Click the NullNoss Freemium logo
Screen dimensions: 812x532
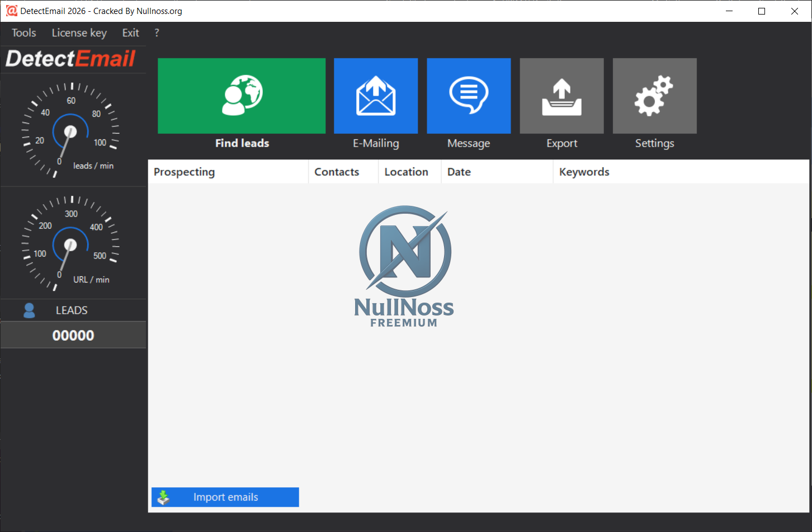[404, 266]
